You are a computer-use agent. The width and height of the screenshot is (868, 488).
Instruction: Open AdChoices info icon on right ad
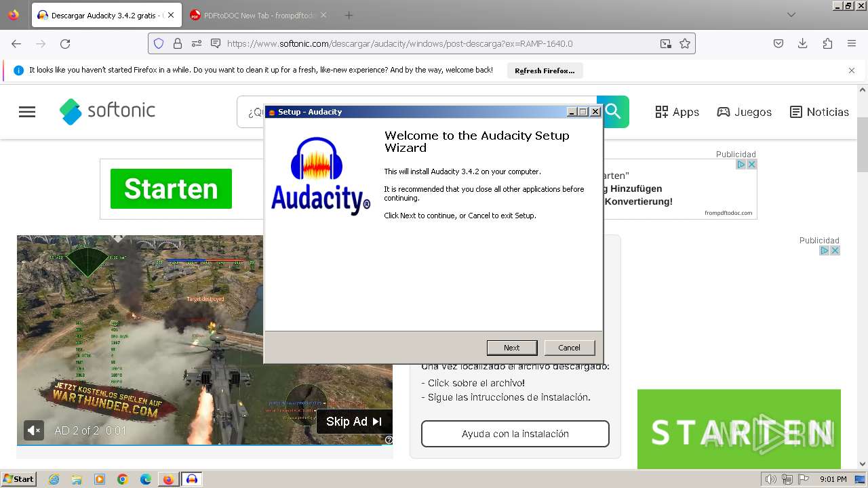(824, 250)
